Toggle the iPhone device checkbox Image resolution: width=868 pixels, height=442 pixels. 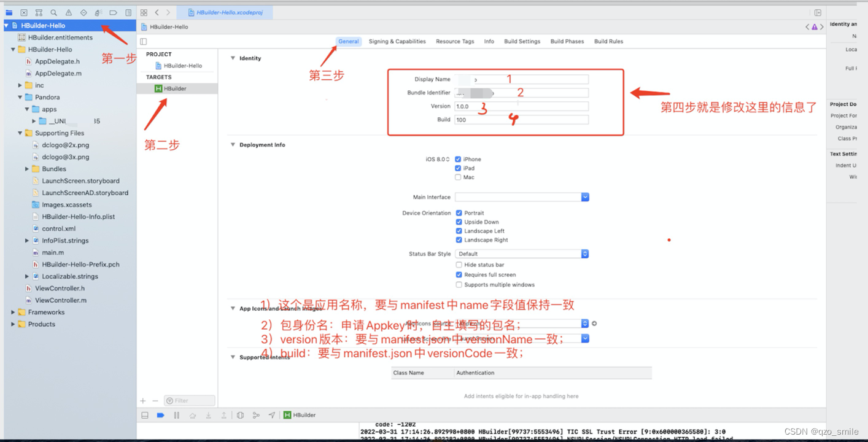[459, 159]
